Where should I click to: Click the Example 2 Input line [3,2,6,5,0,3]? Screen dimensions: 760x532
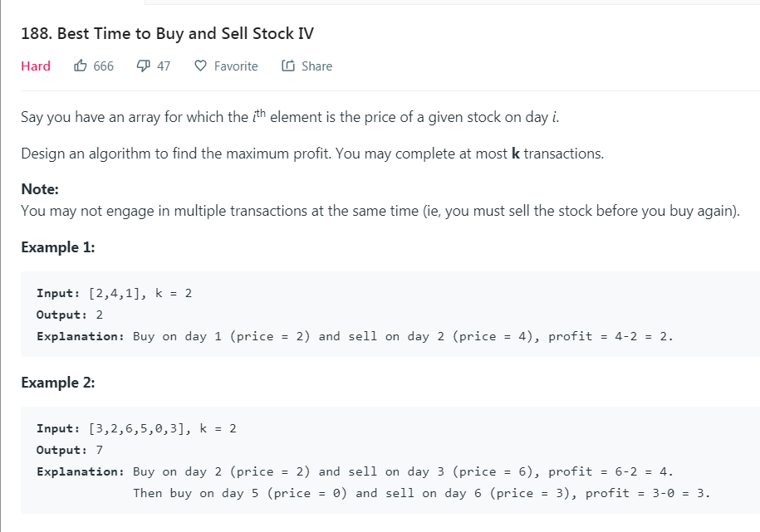136,428
